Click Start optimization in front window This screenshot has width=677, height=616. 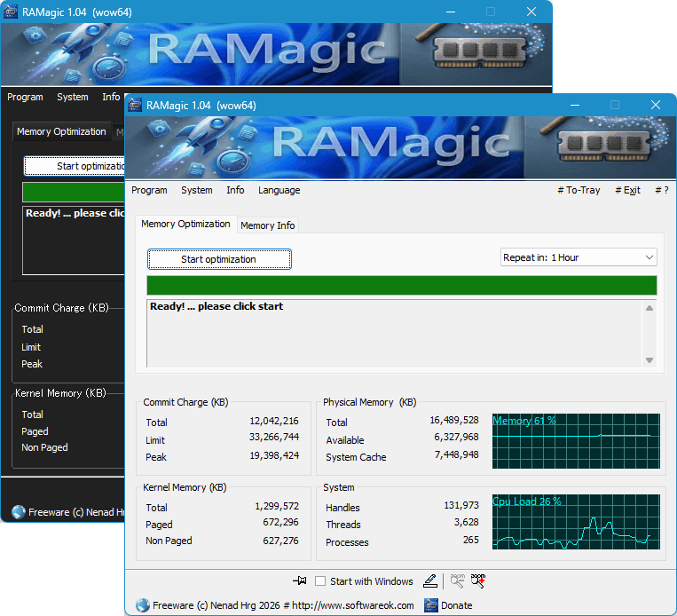[x=219, y=259]
